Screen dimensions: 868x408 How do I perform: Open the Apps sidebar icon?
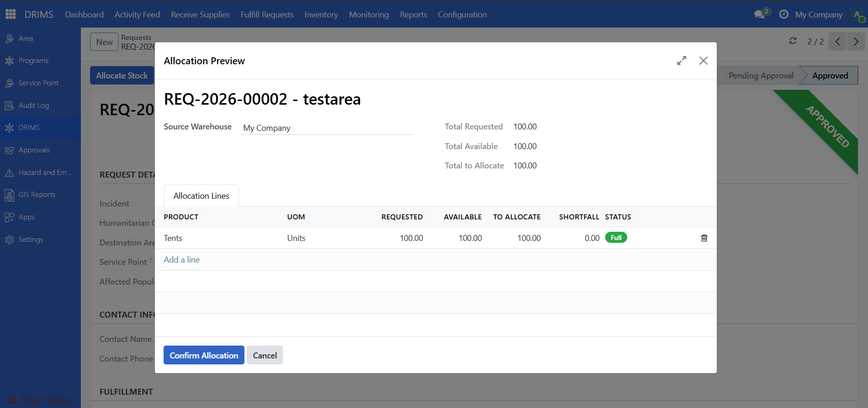tap(9, 217)
